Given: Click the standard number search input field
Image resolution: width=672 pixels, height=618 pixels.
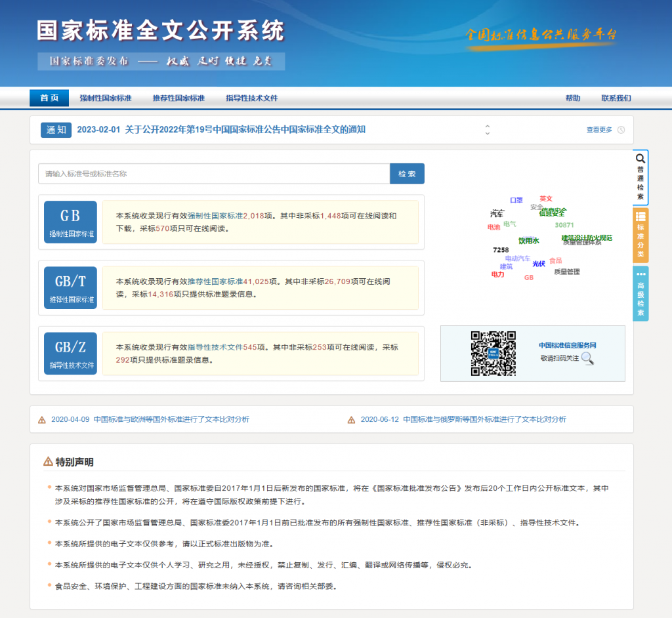Looking at the screenshot, I should click(214, 174).
